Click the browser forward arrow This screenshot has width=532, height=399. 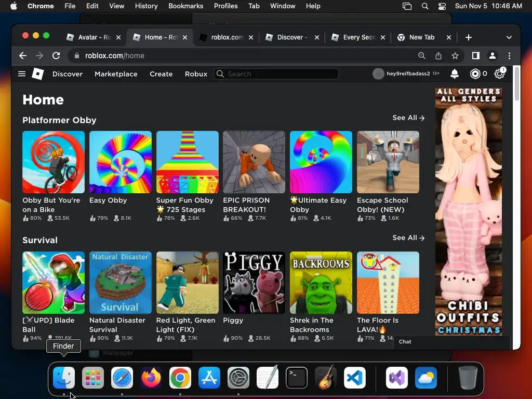(x=39, y=56)
